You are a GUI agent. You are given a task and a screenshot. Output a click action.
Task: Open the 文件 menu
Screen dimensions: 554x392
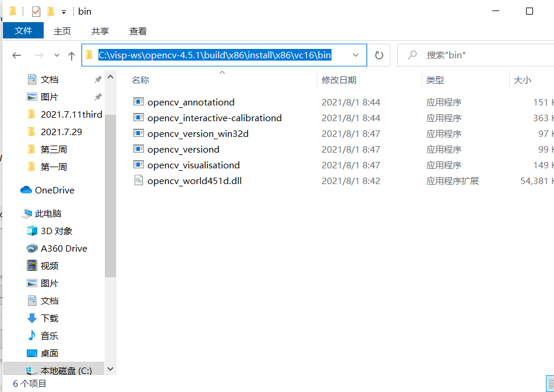point(23,30)
